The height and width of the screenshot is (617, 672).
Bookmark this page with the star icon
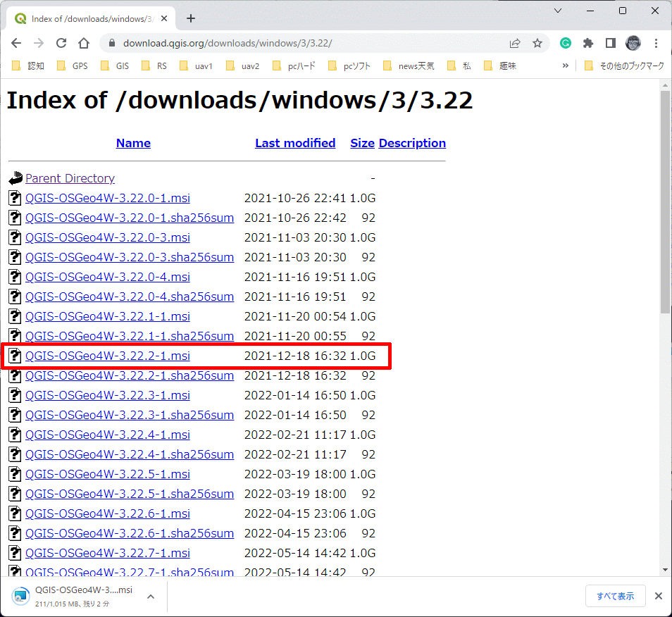(537, 43)
